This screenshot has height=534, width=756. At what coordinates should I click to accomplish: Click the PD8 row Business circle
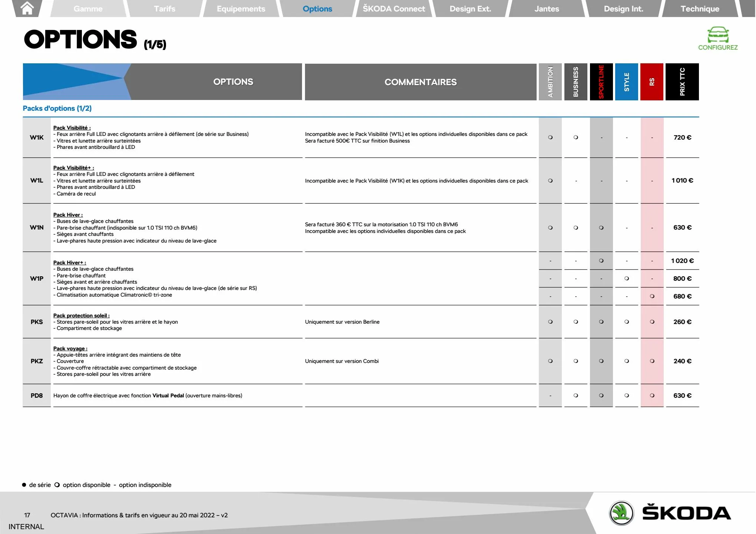coord(576,396)
